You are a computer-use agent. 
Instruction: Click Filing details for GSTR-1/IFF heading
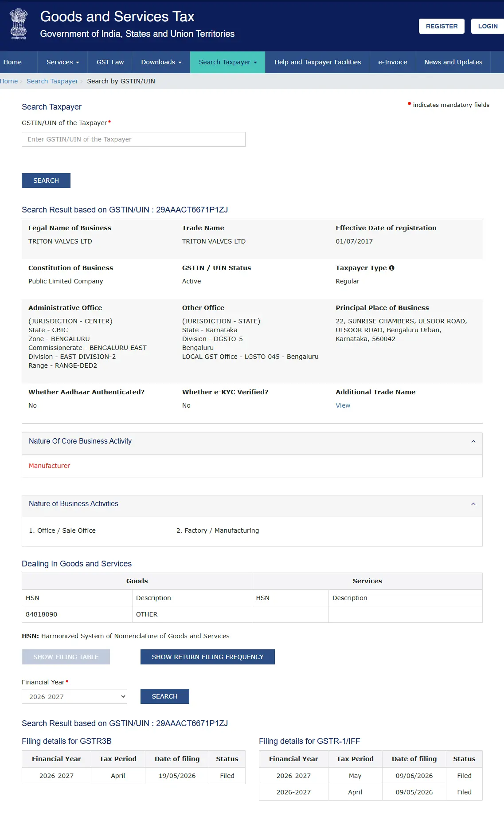tap(309, 741)
